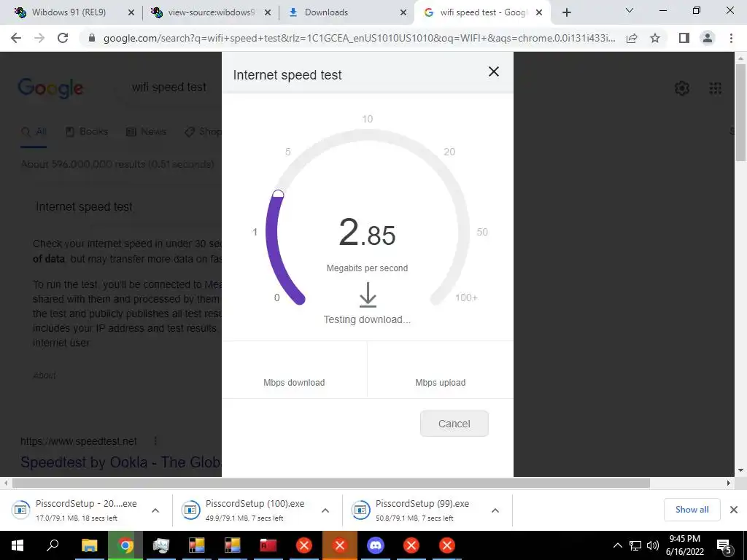Open Chrome's three-dot menu
Viewport: 747px width, 560px height.
point(731,38)
